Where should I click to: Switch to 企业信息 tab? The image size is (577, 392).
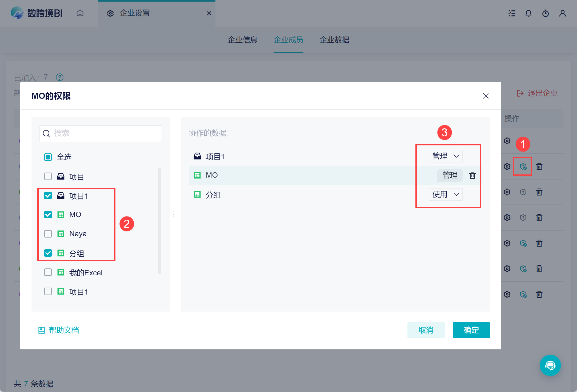pyautogui.click(x=242, y=40)
